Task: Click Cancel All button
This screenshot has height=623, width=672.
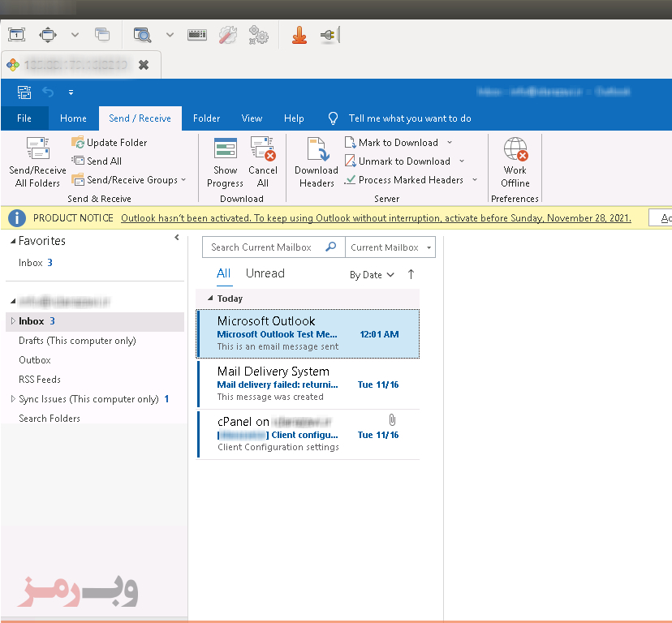Action: click(x=263, y=163)
